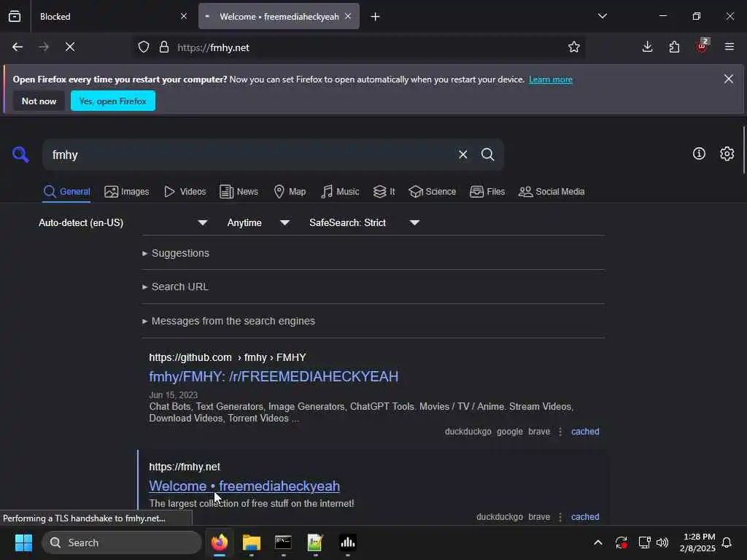Go back to previous page
This screenshot has height=560, width=747.
point(18,47)
